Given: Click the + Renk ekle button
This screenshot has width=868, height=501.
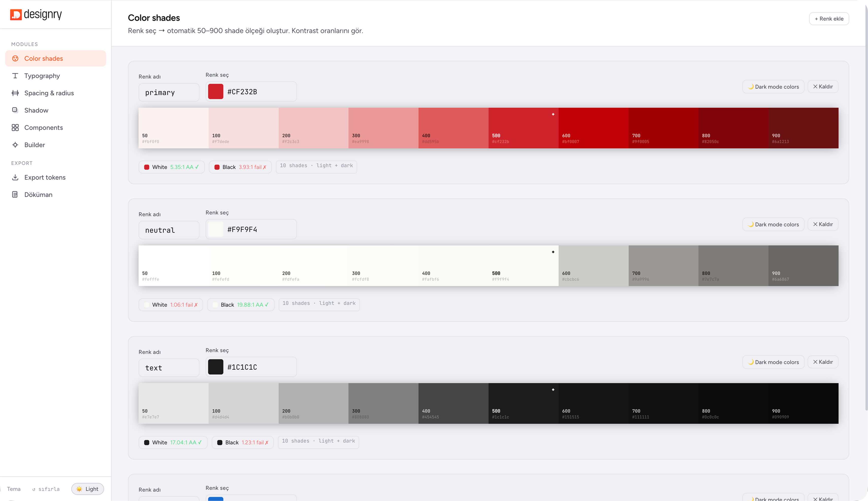Looking at the screenshot, I should tap(829, 19).
